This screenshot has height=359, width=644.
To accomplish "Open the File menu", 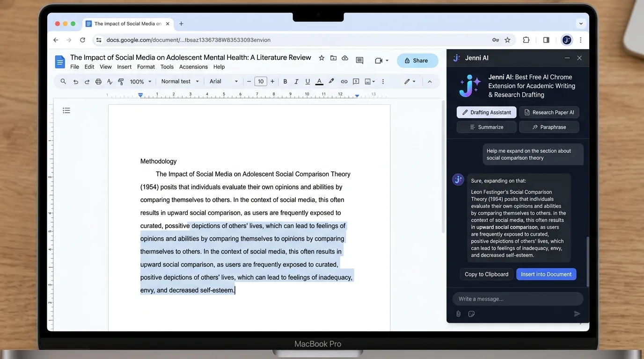I will pyautogui.click(x=74, y=67).
